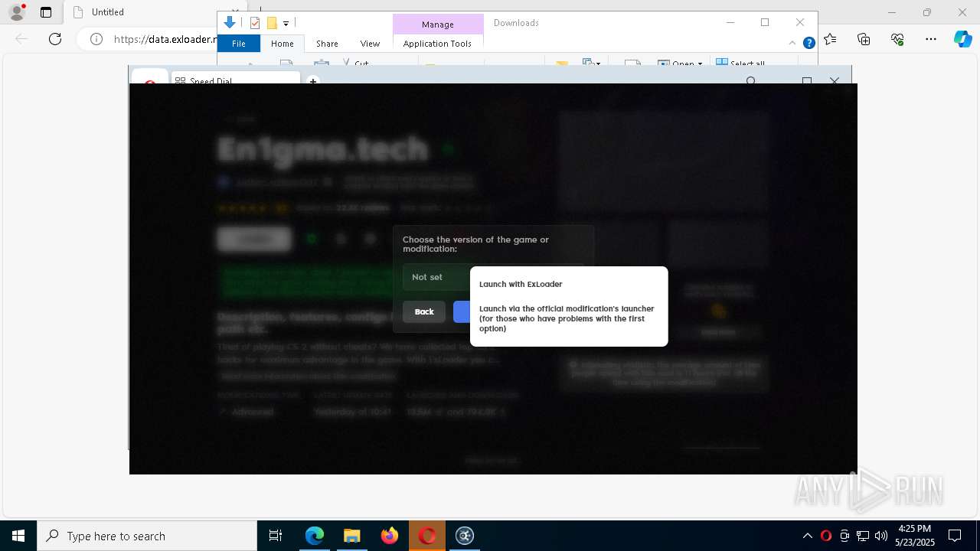This screenshot has height=551, width=980.
Task: Open Edge Favorites star icon
Action: [x=830, y=39]
